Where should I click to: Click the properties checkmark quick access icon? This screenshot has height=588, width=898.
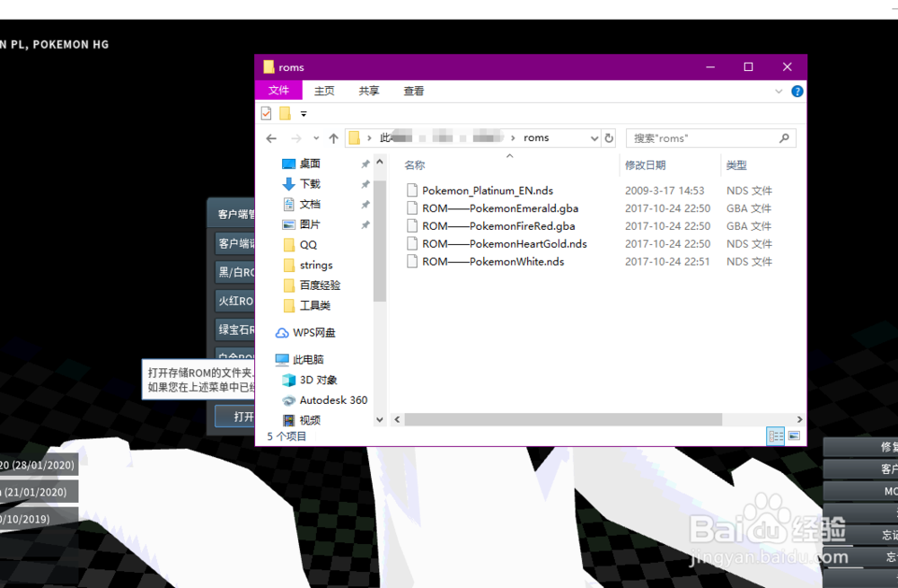pyautogui.click(x=267, y=113)
